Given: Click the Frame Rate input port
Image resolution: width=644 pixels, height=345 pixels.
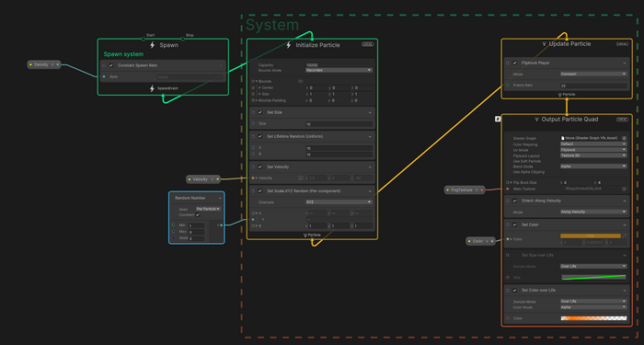Looking at the screenshot, I should 508,86.
